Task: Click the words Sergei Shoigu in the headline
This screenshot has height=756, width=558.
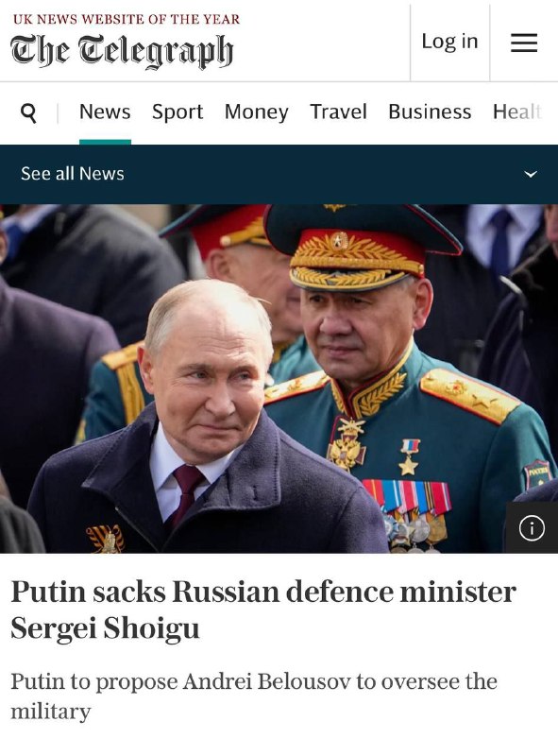Action: coord(105,628)
